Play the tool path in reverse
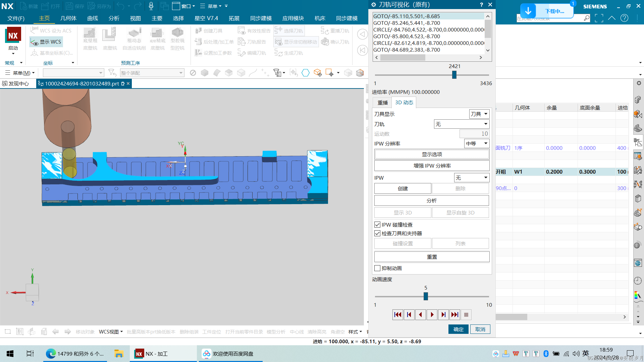This screenshot has width=644, height=362. 421,314
